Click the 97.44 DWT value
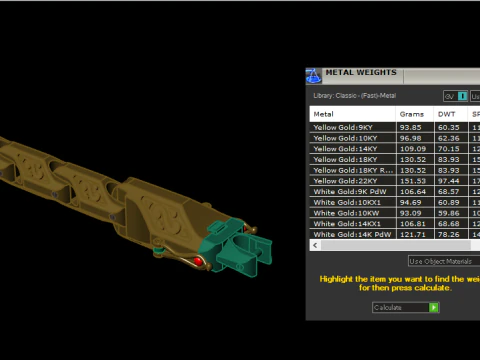The height and width of the screenshot is (360, 480). (x=449, y=181)
